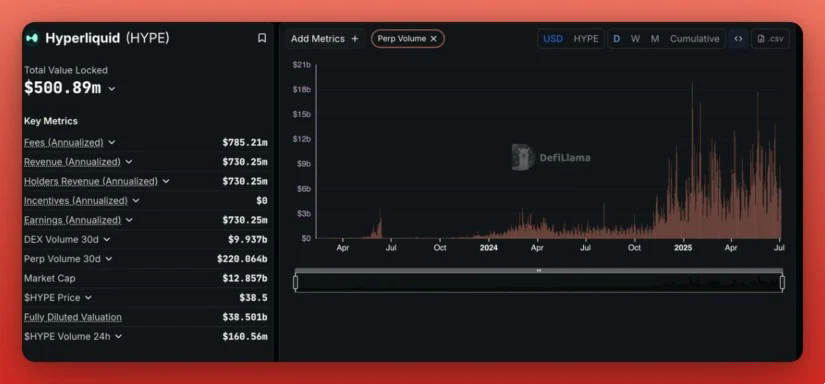Switch chart denomination to USD
This screenshot has height=384, width=825.
[x=553, y=38]
